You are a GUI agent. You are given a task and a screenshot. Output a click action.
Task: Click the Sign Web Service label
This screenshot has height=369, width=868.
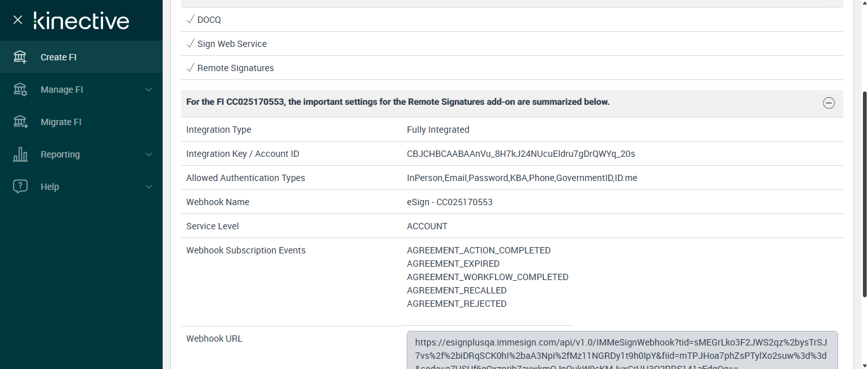click(232, 44)
